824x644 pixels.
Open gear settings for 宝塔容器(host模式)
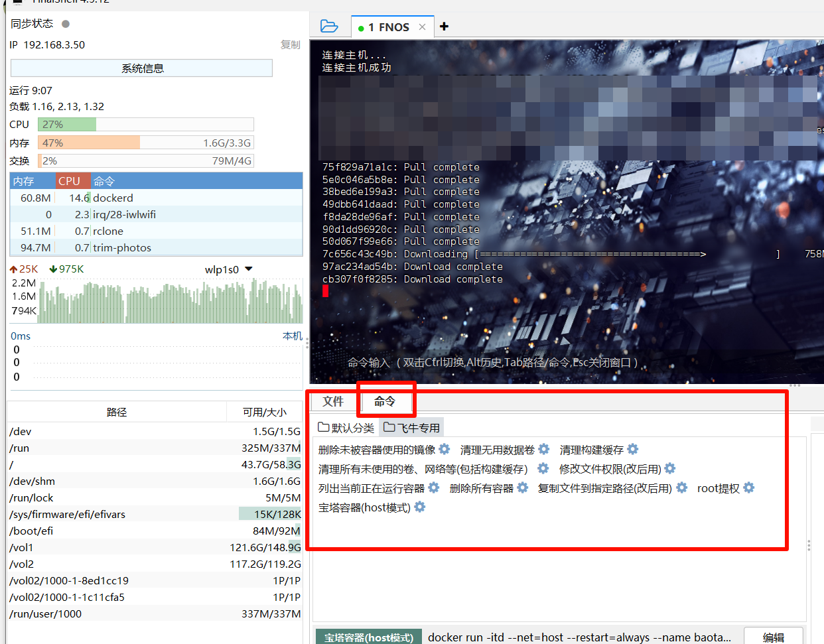pos(420,507)
